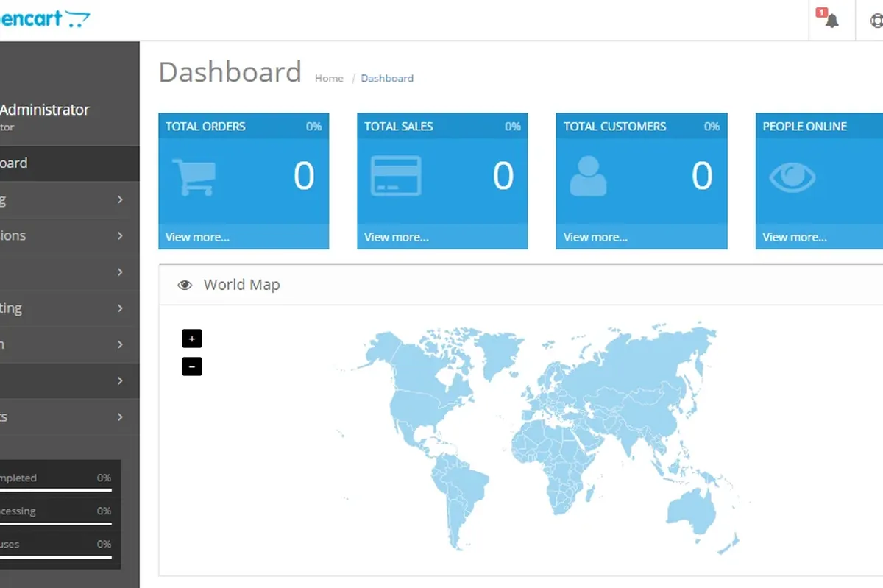Screen dimensions: 883x588
Task: Click the eye icon beside World Map heading
Action: coord(185,285)
